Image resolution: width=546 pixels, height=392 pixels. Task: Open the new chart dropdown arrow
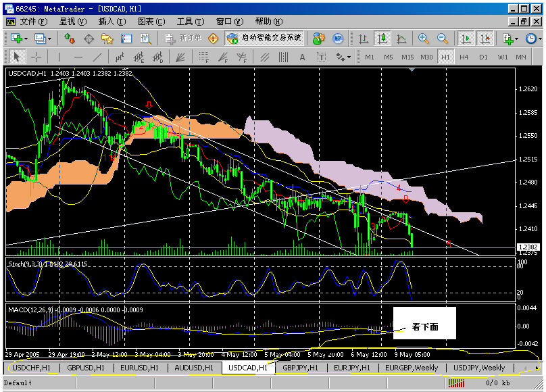pyautogui.click(x=26, y=39)
